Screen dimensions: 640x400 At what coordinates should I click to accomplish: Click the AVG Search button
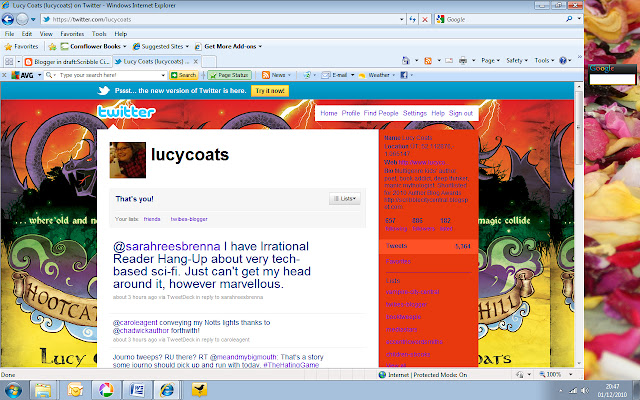click(184, 75)
